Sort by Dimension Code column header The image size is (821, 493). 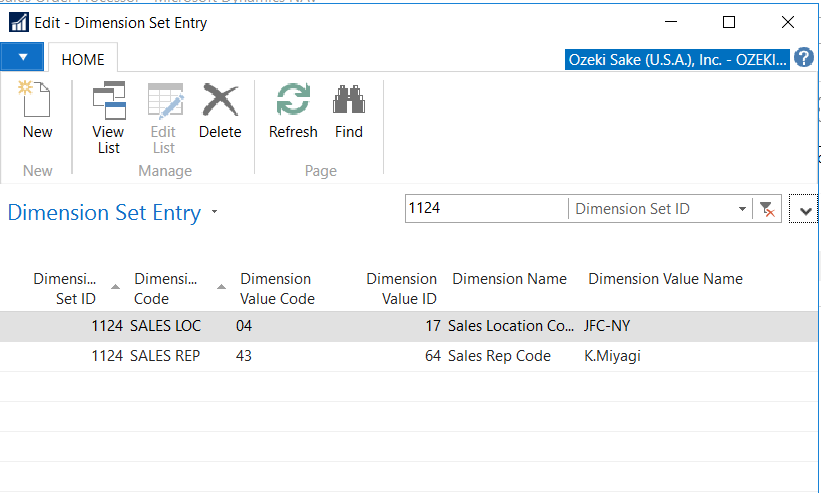(x=165, y=288)
